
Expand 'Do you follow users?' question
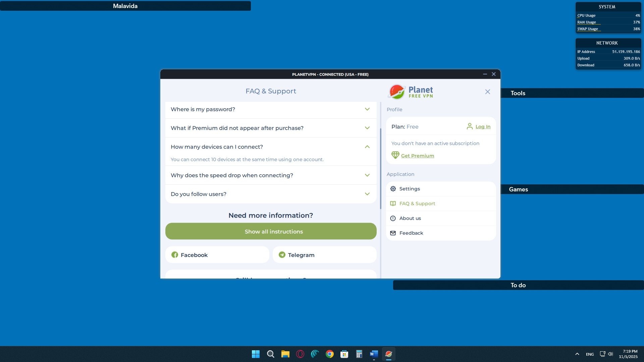271,194
